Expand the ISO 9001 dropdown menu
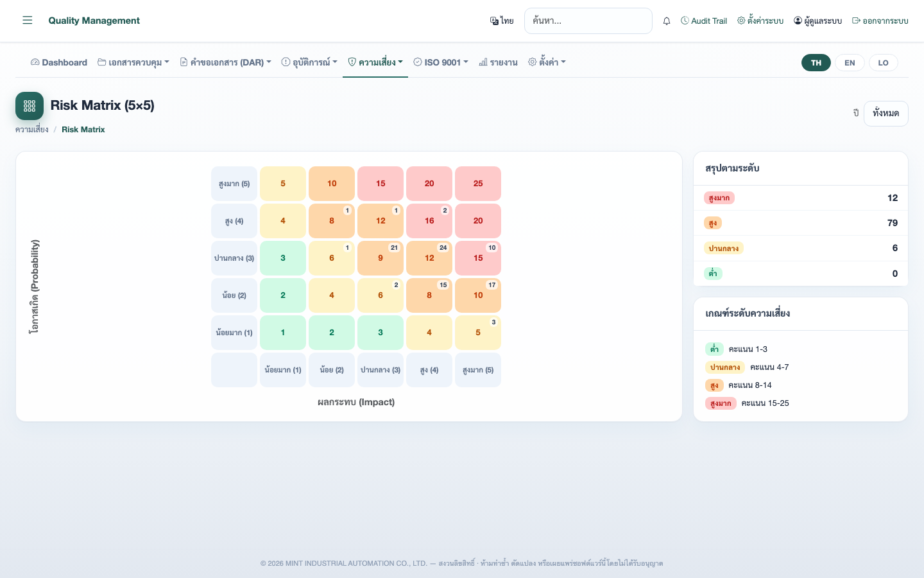 coord(441,62)
